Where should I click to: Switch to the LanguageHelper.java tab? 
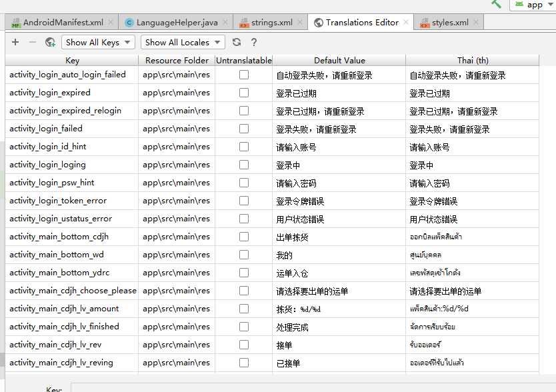coord(177,23)
